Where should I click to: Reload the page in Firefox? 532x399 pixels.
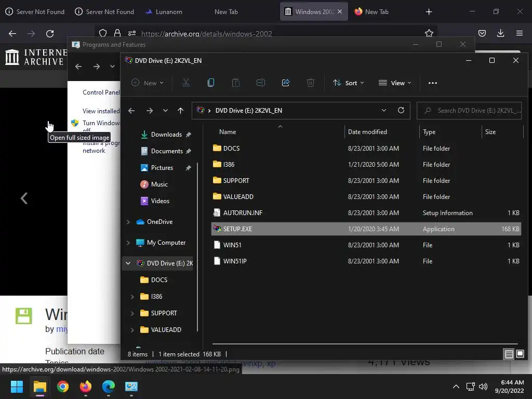pyautogui.click(x=50, y=34)
